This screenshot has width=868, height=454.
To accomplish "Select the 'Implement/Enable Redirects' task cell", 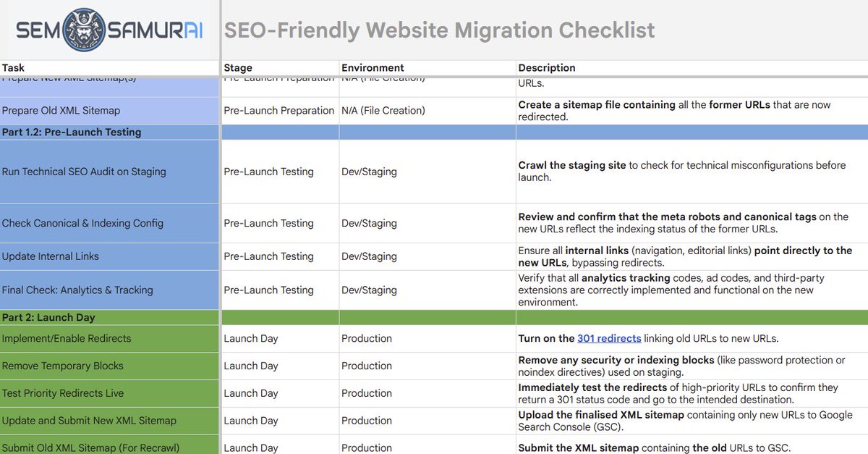I will pyautogui.click(x=110, y=339).
